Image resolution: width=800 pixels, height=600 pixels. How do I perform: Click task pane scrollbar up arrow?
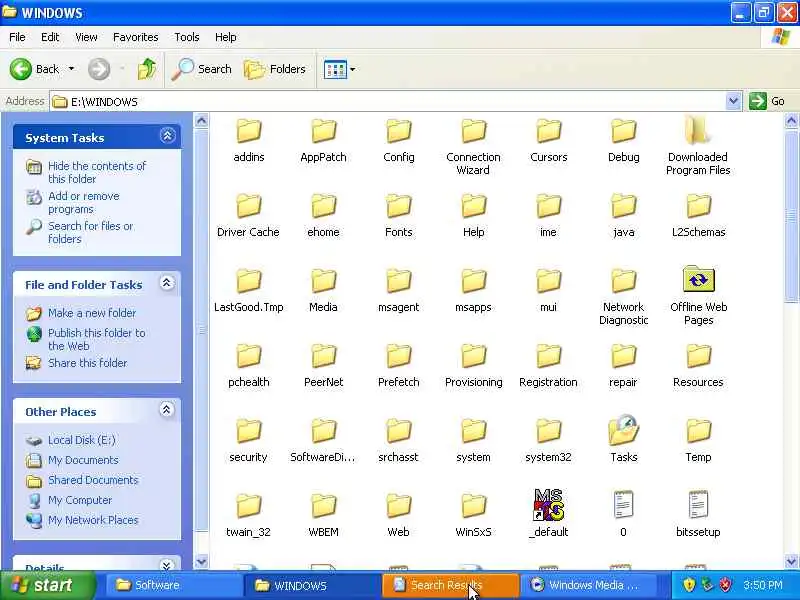coord(202,121)
